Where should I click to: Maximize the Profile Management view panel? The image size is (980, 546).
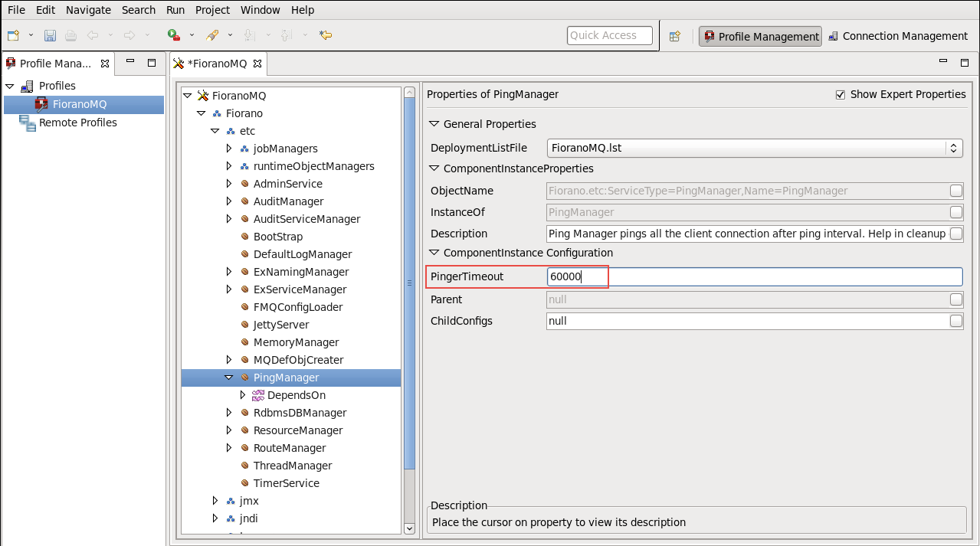tap(152, 63)
